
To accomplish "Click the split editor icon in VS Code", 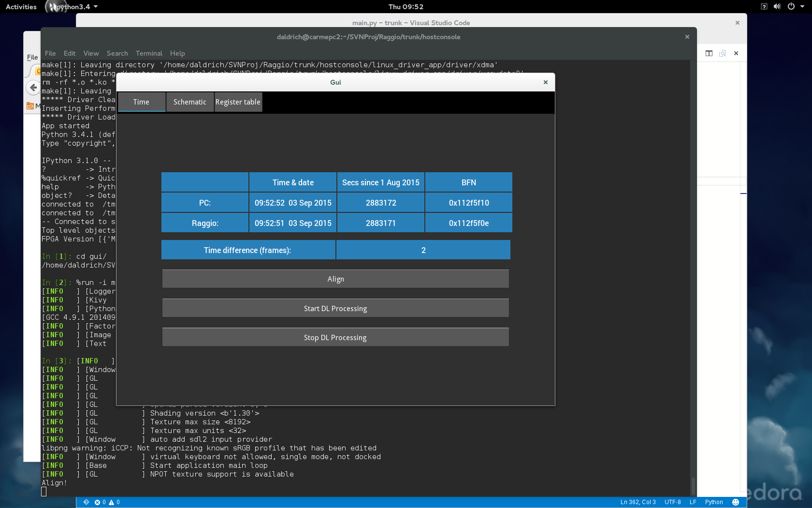I will coord(709,53).
